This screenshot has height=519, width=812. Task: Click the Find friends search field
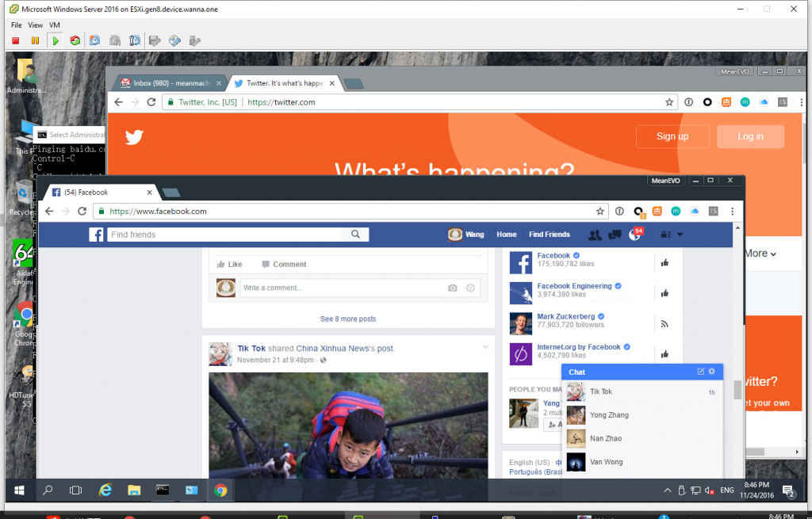pos(226,235)
